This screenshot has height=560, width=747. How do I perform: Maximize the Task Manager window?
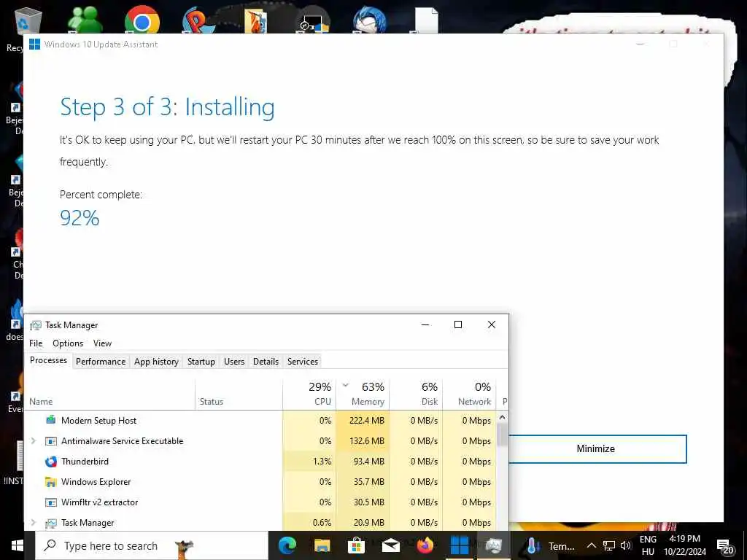458,324
